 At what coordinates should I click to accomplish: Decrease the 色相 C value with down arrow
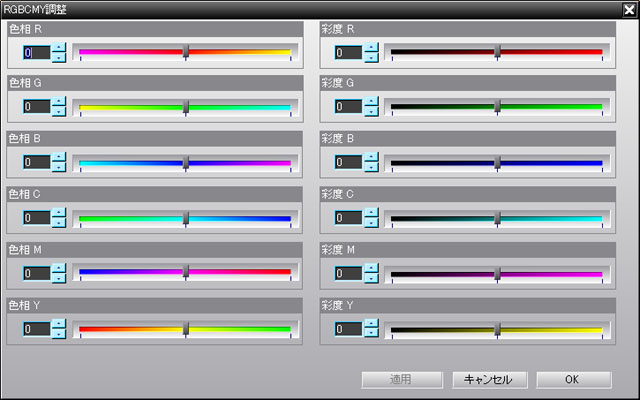click(x=59, y=222)
